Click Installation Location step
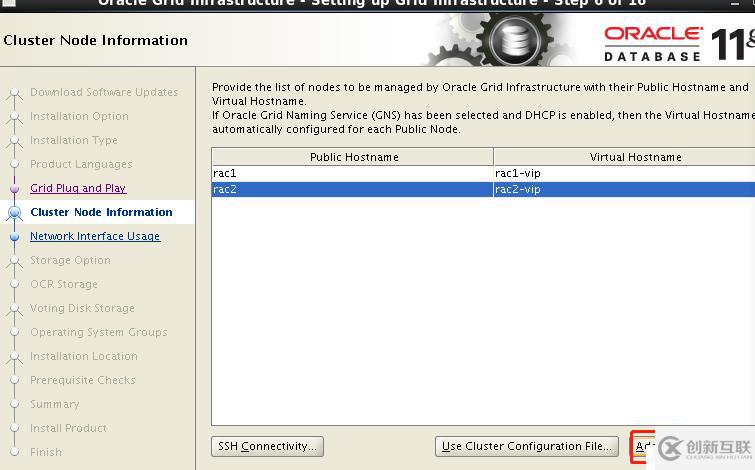Image resolution: width=755 pixels, height=470 pixels. point(84,356)
